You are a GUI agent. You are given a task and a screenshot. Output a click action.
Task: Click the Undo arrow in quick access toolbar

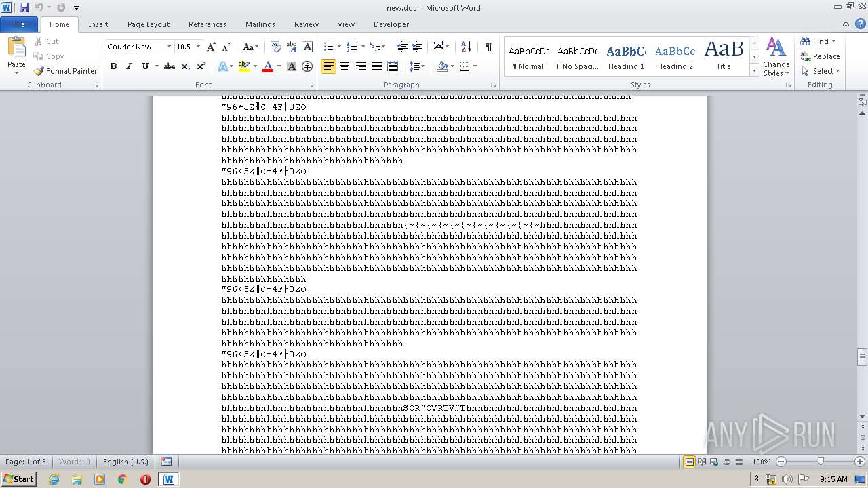click(x=39, y=7)
